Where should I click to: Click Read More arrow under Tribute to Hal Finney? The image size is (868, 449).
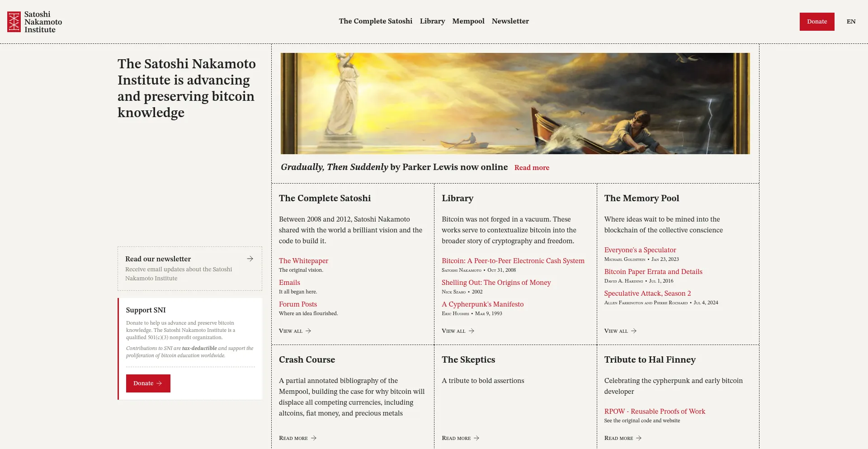click(639, 438)
